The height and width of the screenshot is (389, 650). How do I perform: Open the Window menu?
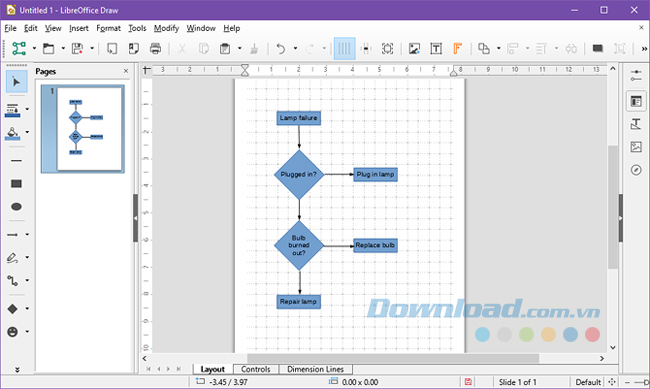(x=201, y=28)
